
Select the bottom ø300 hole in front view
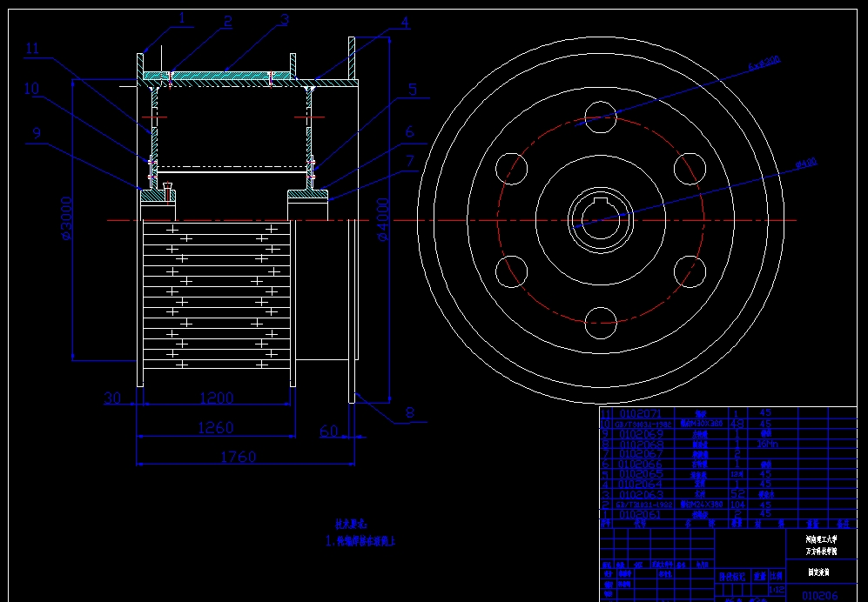click(x=601, y=323)
